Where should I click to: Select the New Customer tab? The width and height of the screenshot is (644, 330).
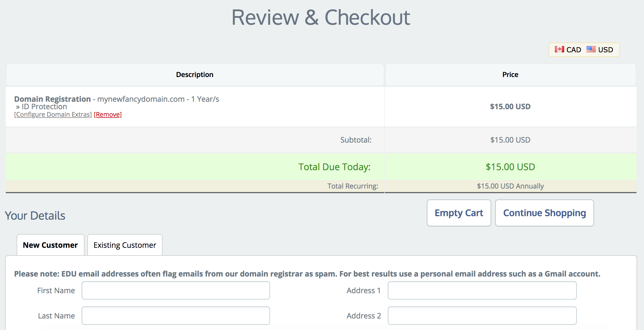pos(50,245)
